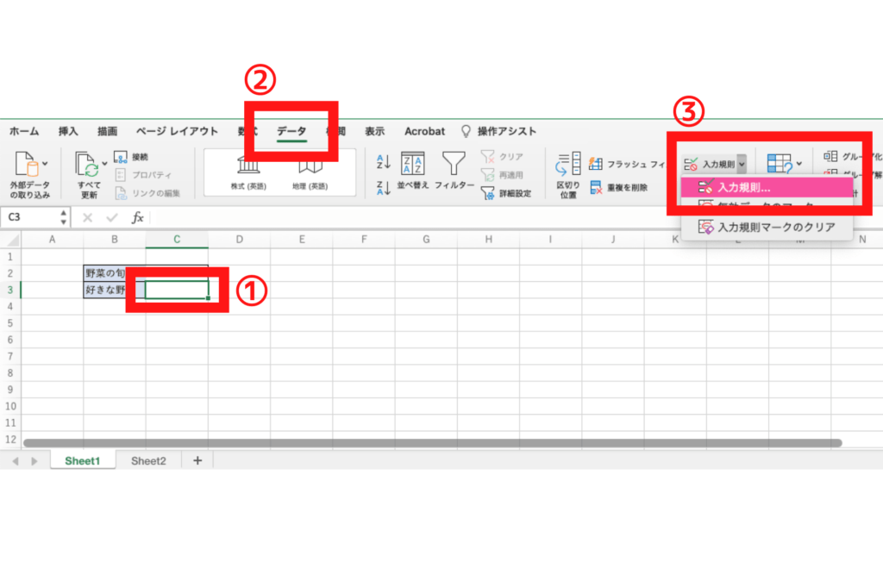883x588 pixels.
Task: Select column C header
Action: [x=177, y=240]
